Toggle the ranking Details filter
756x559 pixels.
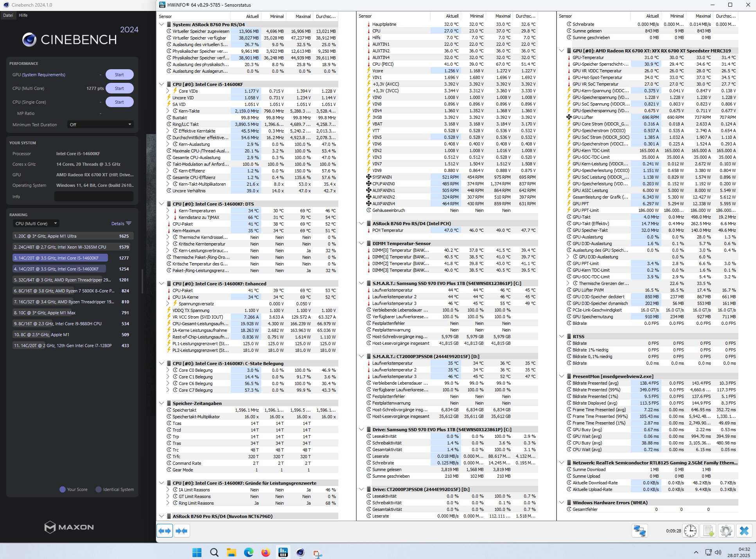(x=121, y=224)
